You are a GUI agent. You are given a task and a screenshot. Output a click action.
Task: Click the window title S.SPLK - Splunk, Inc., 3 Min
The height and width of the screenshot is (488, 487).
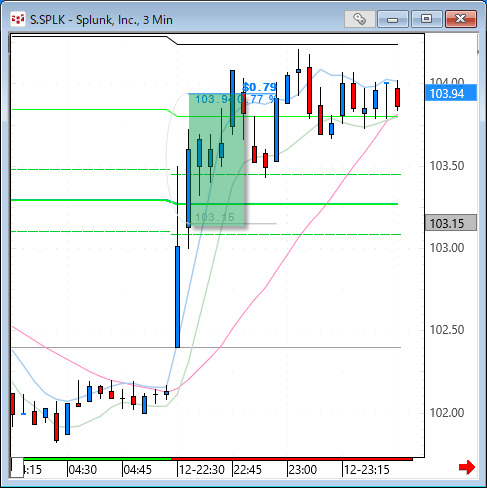click(101, 20)
